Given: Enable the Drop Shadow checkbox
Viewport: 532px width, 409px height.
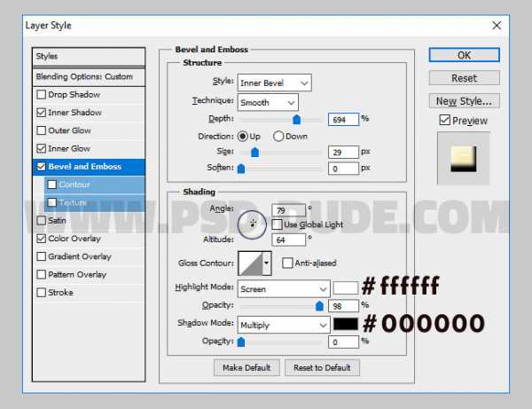Looking at the screenshot, I should click(x=42, y=95).
